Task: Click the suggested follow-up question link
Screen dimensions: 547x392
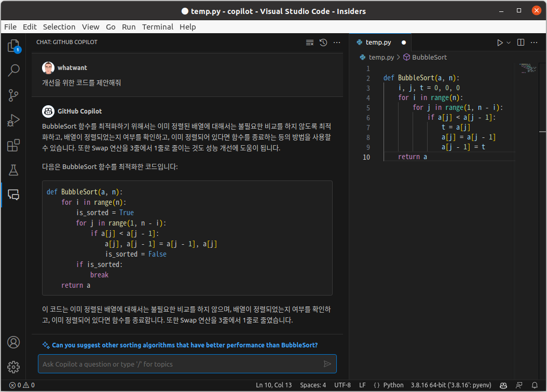Action: point(185,345)
